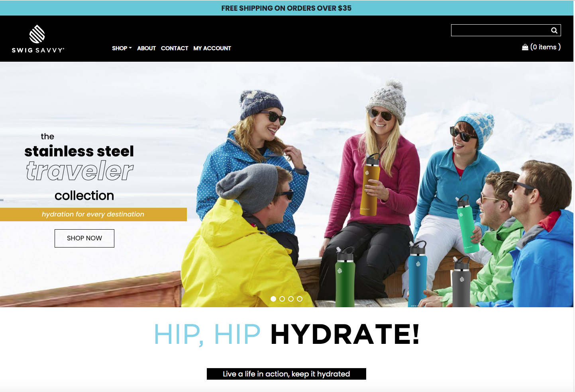Open MY ACCOUNT link

(x=212, y=48)
